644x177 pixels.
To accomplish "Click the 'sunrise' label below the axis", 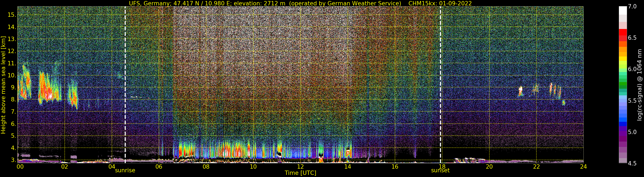I will click(x=125, y=171).
